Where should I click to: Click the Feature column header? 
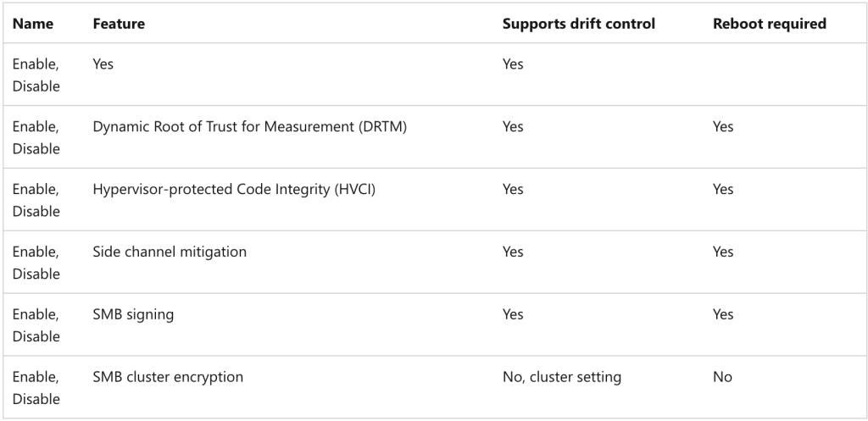(x=118, y=24)
